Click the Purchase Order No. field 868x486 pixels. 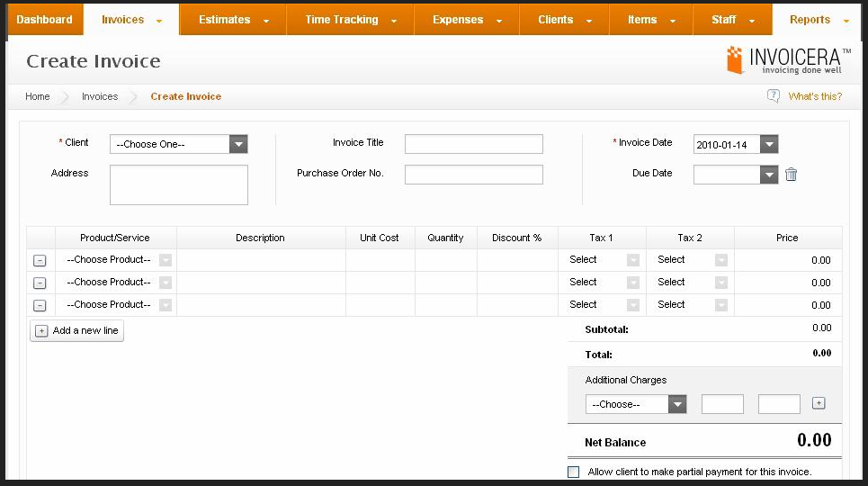click(474, 175)
